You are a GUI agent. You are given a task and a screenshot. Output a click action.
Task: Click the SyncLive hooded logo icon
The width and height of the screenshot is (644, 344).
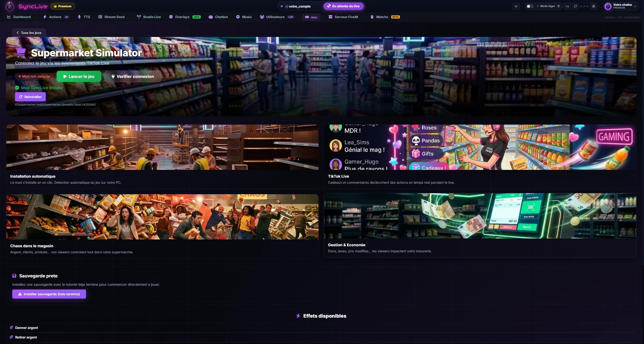coord(10,6)
